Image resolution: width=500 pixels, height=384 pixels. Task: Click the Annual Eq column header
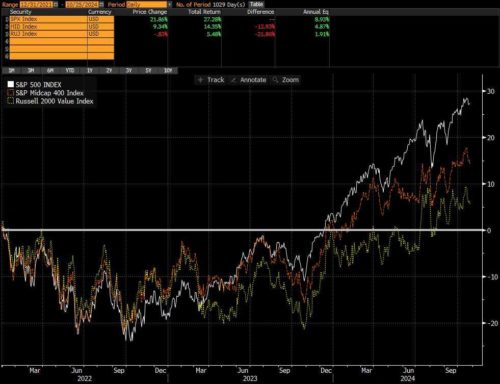point(316,12)
